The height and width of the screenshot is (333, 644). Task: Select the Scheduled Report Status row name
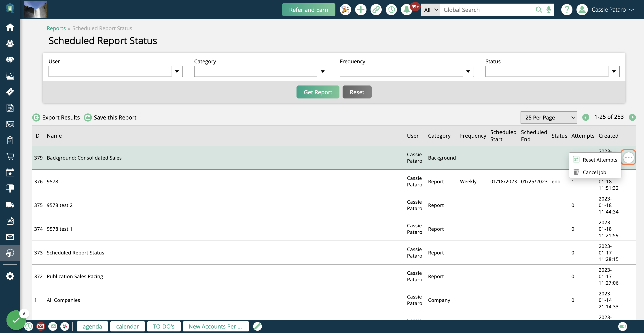76,252
